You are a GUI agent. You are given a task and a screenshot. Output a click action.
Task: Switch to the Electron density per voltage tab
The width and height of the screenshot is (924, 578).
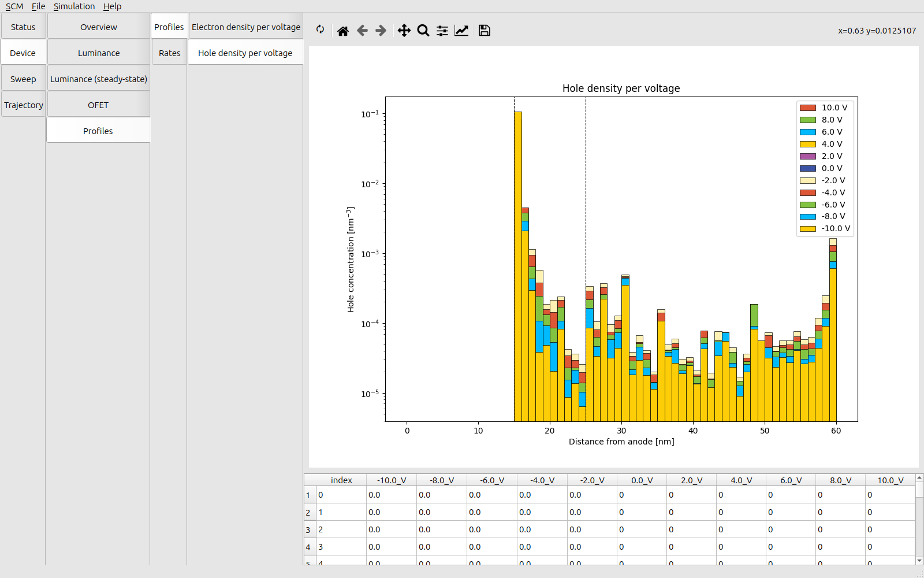tap(246, 27)
